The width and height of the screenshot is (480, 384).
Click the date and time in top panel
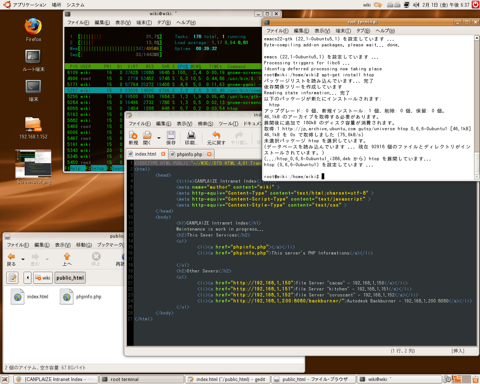[x=446, y=5]
